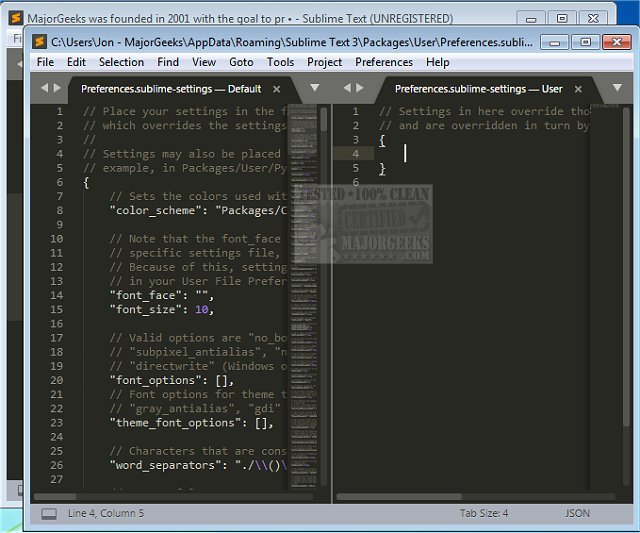Image resolution: width=640 pixels, height=533 pixels.
Task: Maximize the background MajorGeeks Sublime window
Action: coord(562,18)
